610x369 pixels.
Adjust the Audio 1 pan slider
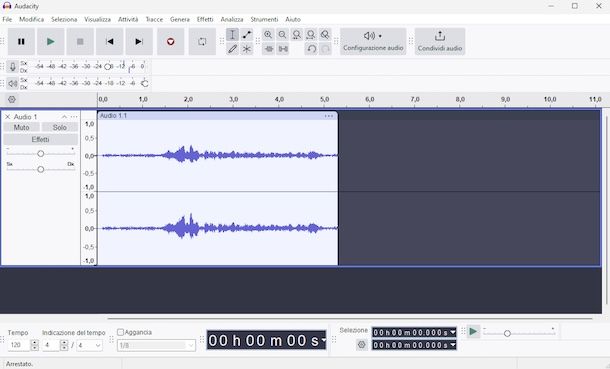click(40, 169)
